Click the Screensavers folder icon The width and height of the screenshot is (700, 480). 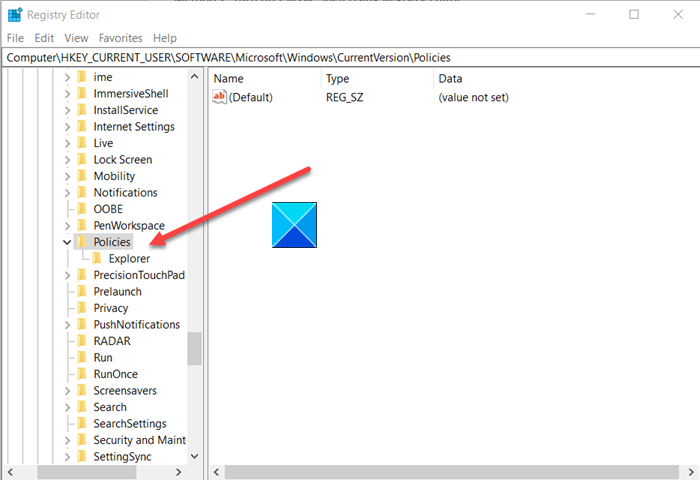(x=82, y=390)
